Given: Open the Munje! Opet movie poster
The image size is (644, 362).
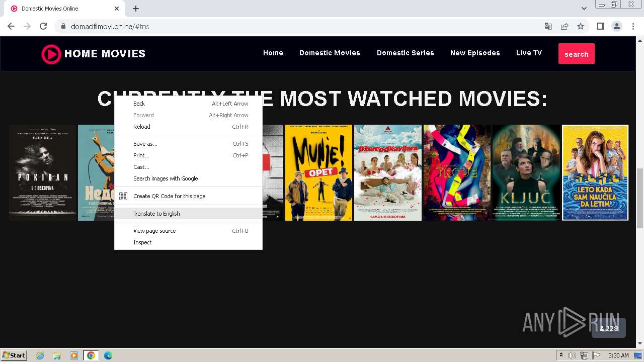Looking at the screenshot, I should 318,172.
